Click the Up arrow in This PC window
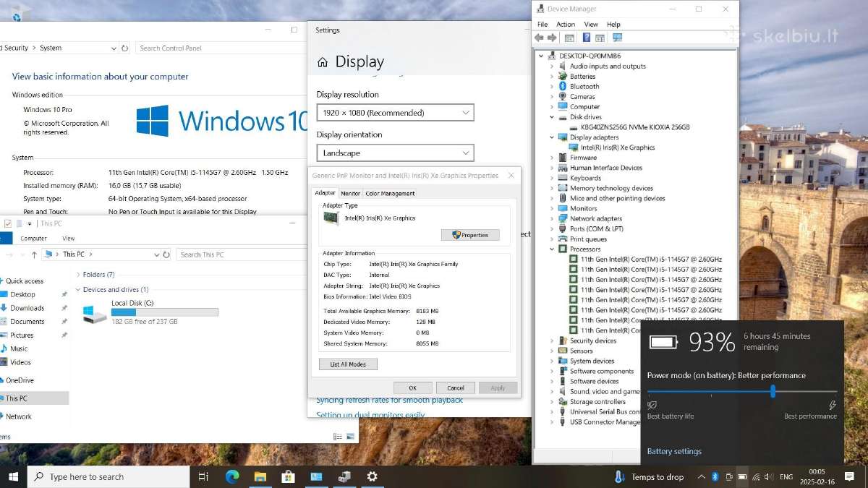This screenshot has width=868, height=488. (x=34, y=254)
